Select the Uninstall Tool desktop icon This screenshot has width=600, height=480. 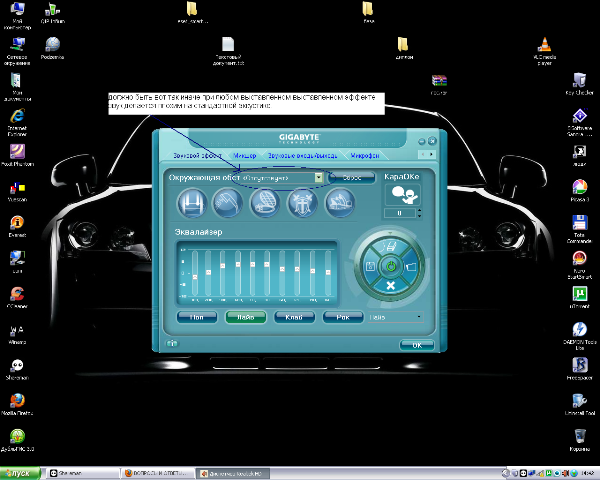click(x=580, y=404)
